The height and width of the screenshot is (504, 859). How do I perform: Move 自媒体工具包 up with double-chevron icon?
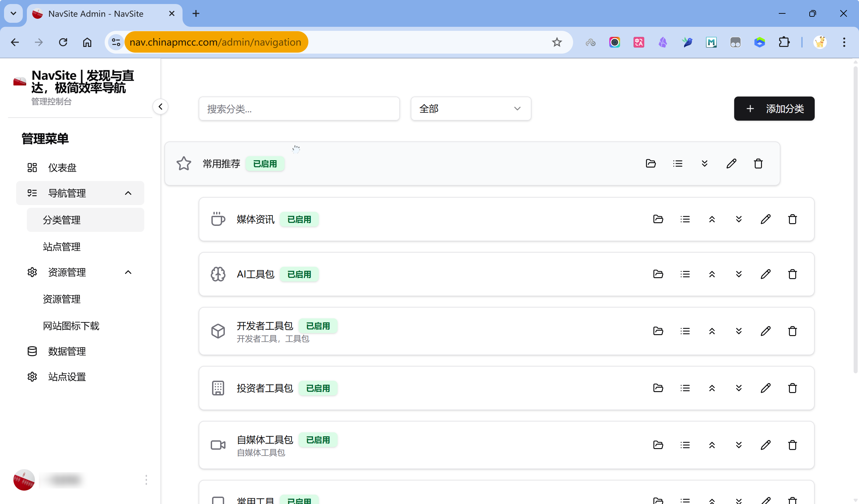(x=712, y=445)
